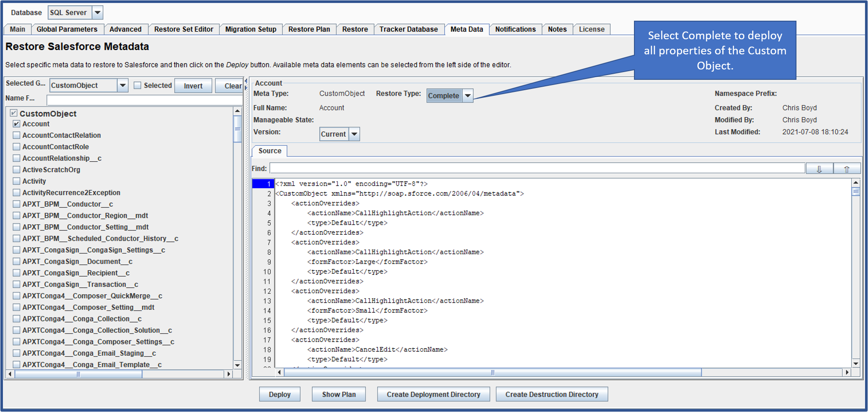Check APXT_CongaSign__Document__c checkbox

(16, 261)
